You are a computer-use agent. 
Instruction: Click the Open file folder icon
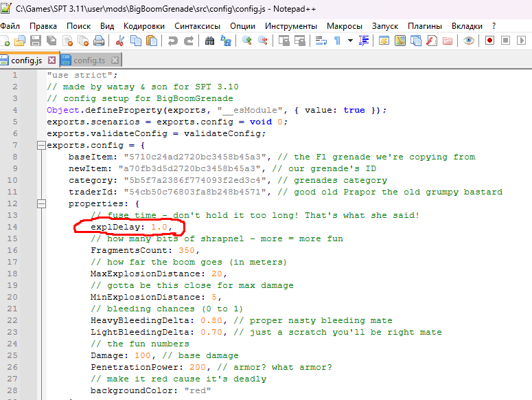click(x=20, y=41)
